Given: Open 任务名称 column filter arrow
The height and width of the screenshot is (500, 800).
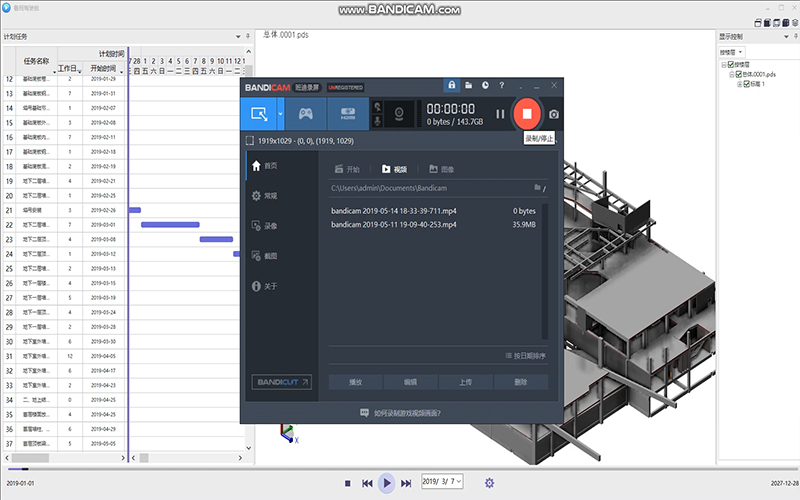Looking at the screenshot, I should point(54,71).
